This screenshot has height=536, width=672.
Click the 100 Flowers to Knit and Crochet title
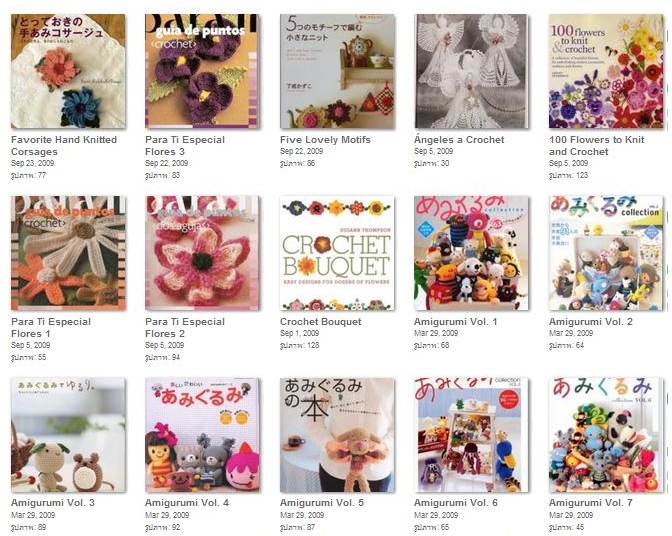pos(597,146)
